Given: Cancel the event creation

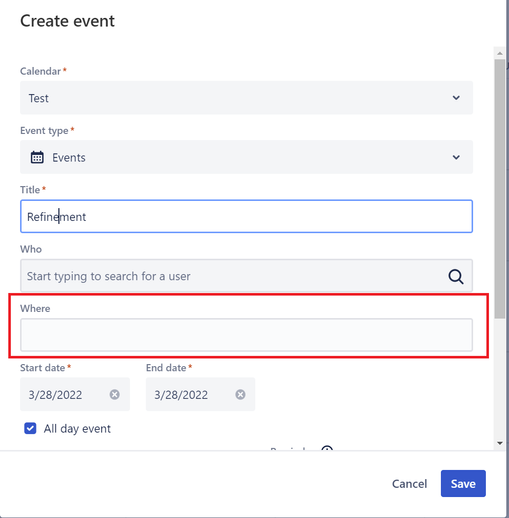Looking at the screenshot, I should tap(409, 484).
